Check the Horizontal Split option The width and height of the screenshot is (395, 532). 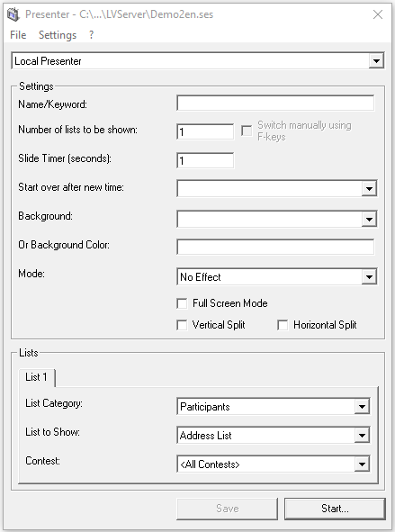tap(283, 325)
